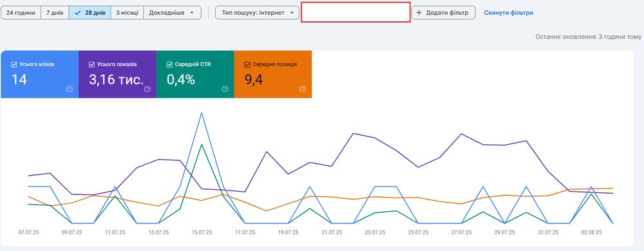Uncheck the Середній CTR checkbox

(x=169, y=64)
